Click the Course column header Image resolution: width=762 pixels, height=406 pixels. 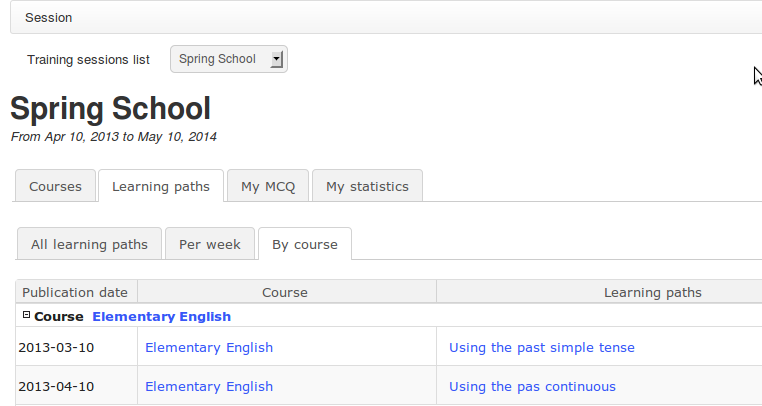click(285, 292)
